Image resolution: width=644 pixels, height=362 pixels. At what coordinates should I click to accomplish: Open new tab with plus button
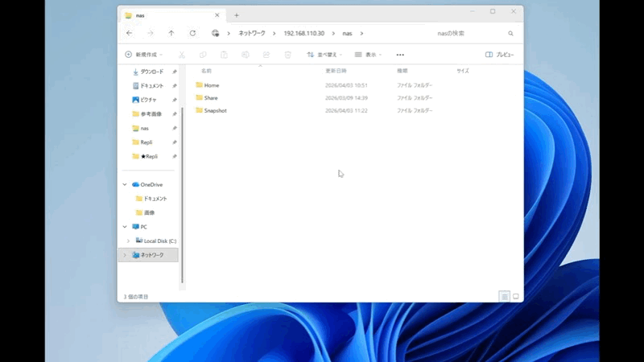(x=237, y=15)
